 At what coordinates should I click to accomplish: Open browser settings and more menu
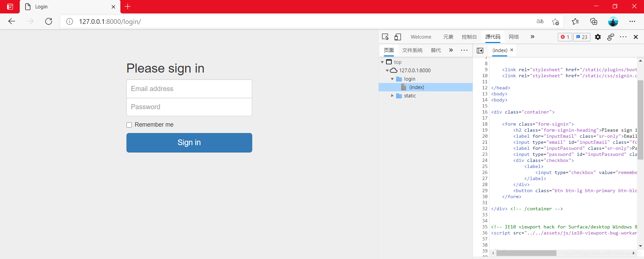point(632,21)
